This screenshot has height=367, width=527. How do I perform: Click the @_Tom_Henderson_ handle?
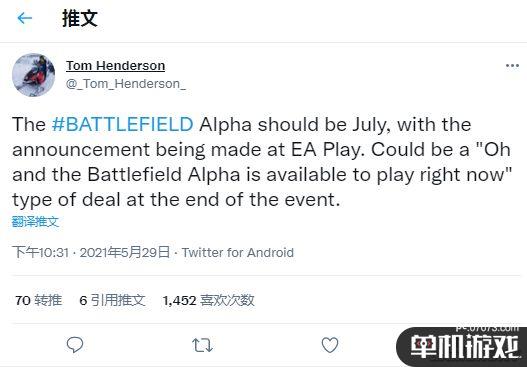126,84
